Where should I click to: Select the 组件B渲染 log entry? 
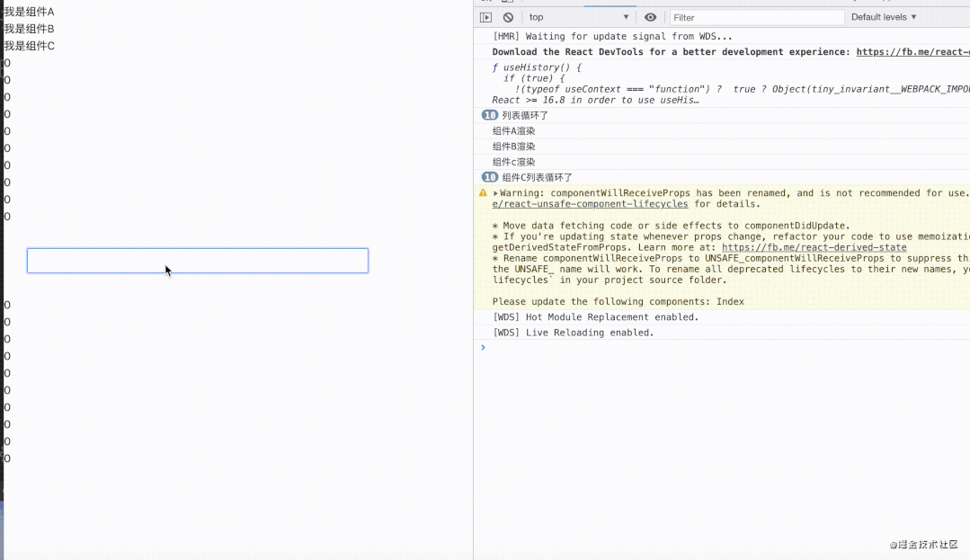coord(514,147)
